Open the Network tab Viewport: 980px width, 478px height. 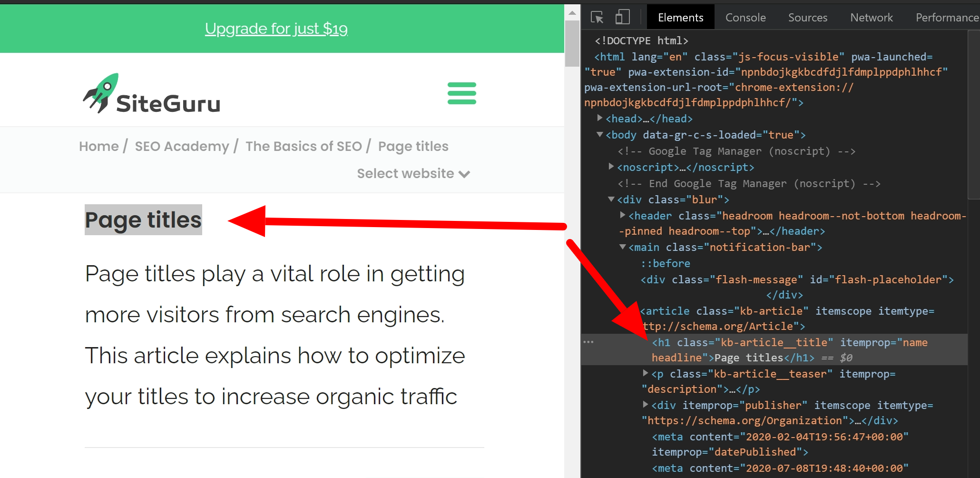[871, 17]
